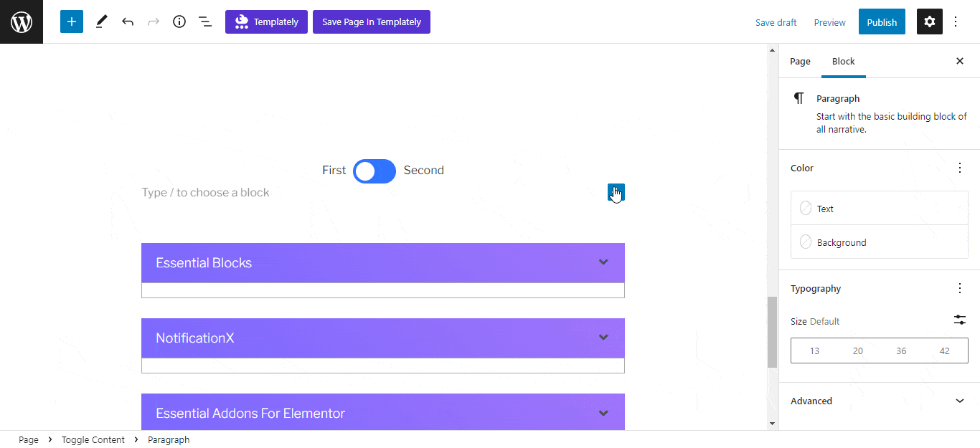Click the NotificationX accordion title
Viewport: 980px width, 448px height.
point(195,338)
